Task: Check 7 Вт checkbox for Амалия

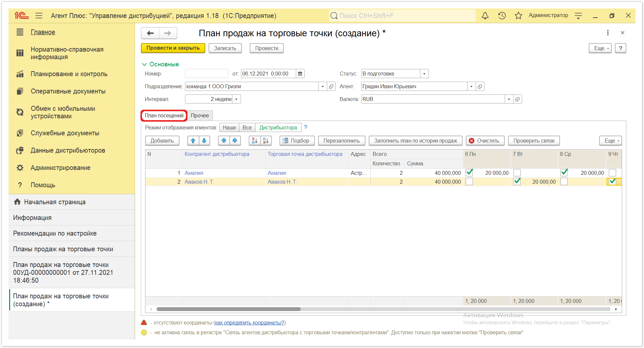Action: pos(517,173)
